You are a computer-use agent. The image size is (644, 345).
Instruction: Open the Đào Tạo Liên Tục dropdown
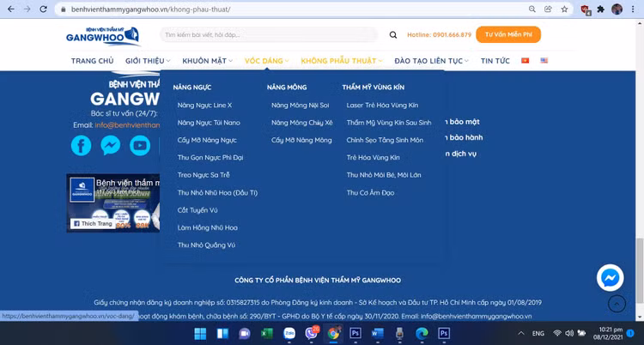click(431, 61)
